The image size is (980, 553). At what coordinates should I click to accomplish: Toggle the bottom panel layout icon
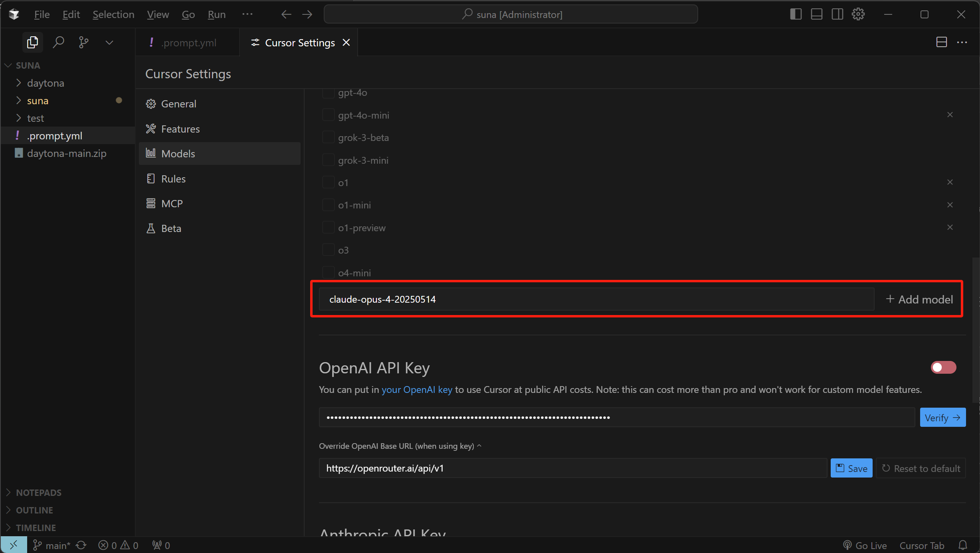coord(816,14)
